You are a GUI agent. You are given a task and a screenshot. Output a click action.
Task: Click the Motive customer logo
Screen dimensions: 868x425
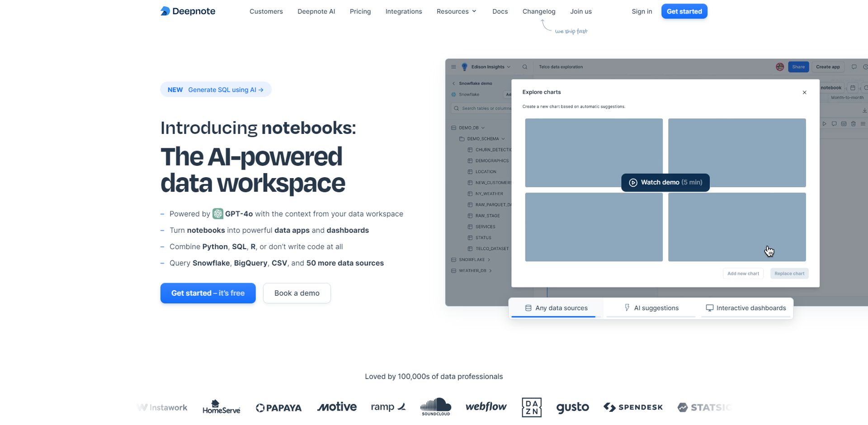(337, 407)
